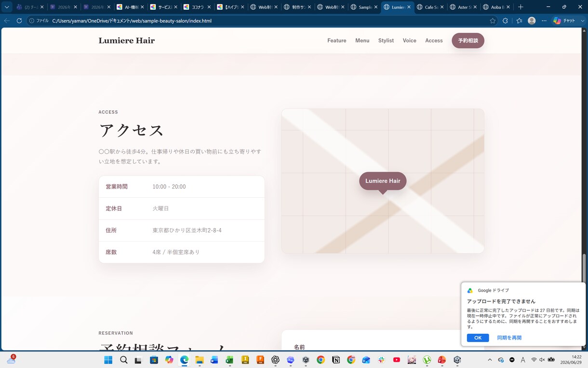Click the 予約相談 header button
Image resolution: width=588 pixels, height=368 pixels.
(468, 41)
